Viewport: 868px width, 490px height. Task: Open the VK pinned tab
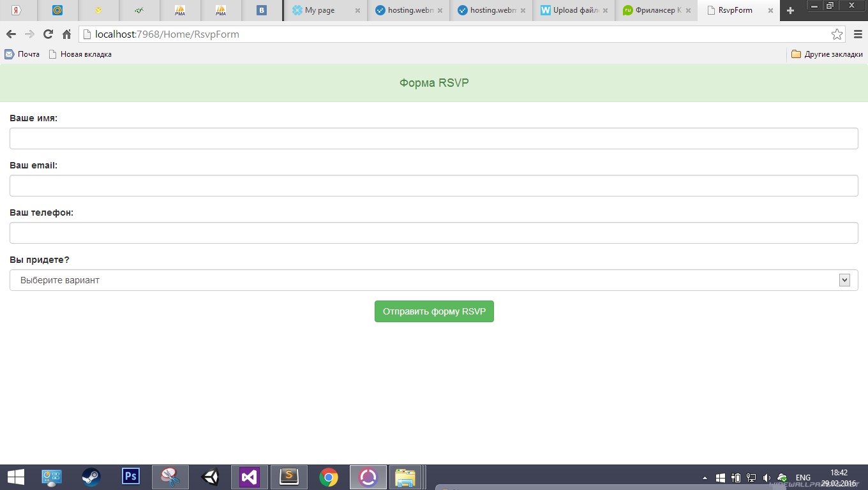coord(262,10)
